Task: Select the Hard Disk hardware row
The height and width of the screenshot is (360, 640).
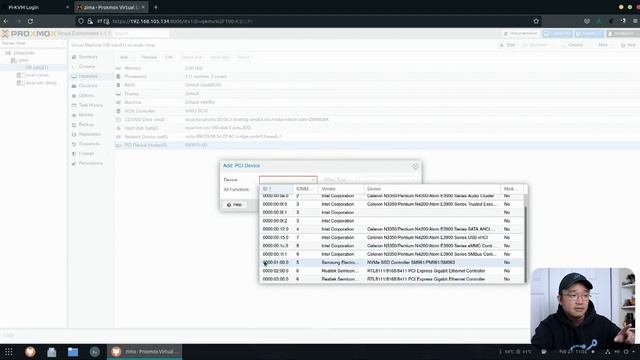Action: coord(376,128)
